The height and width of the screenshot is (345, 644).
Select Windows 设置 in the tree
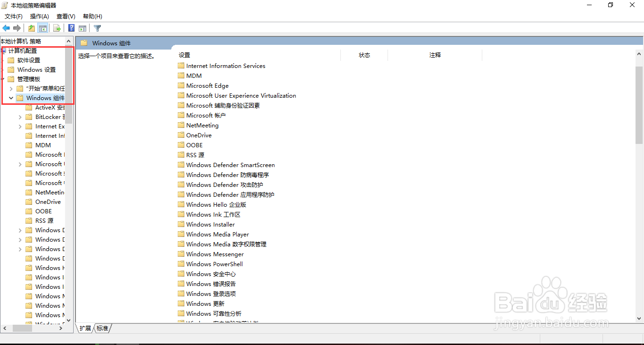tap(36, 70)
